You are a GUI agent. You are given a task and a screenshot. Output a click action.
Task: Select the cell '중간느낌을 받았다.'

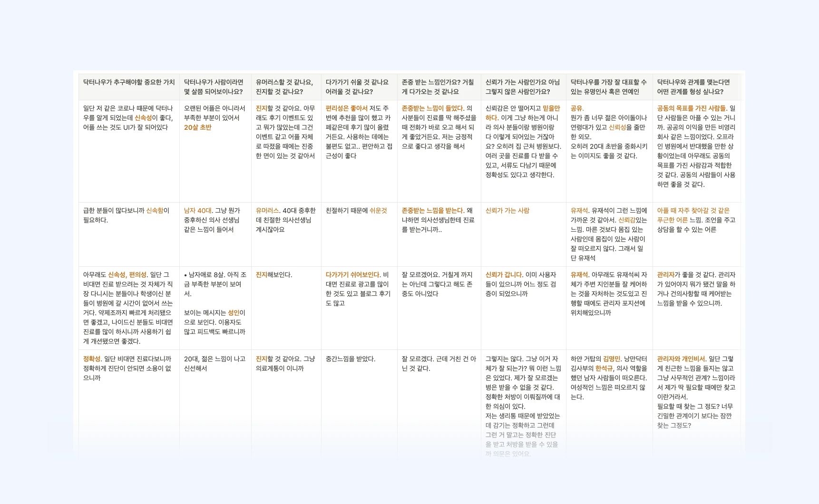point(359,404)
